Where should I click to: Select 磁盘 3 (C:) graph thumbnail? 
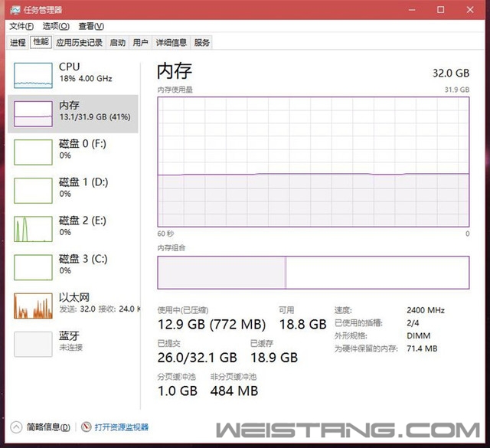coord(33,267)
